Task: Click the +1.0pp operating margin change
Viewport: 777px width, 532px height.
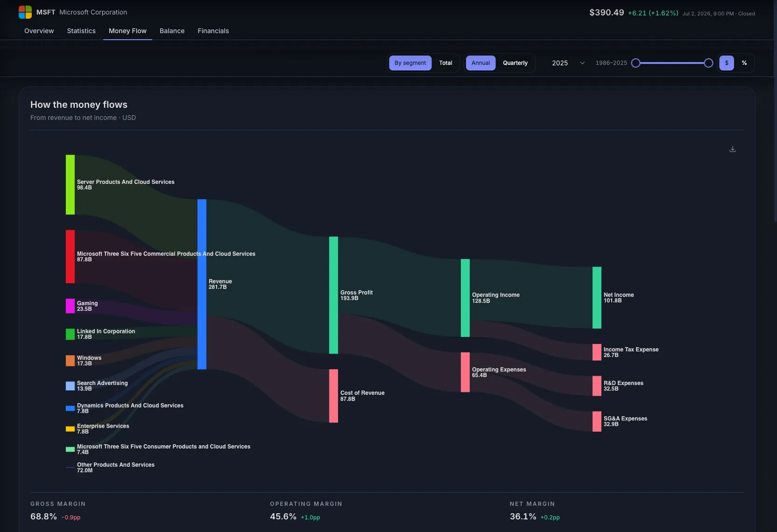Action: pos(311,518)
